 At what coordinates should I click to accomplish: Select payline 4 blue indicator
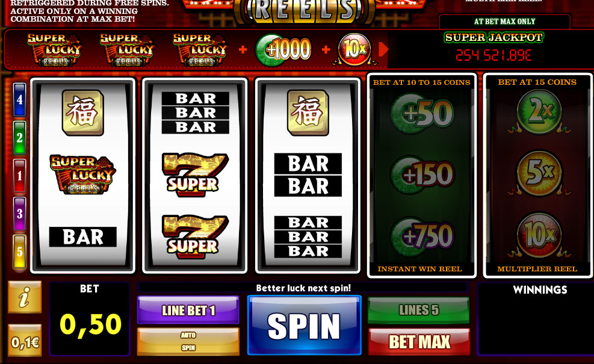(19, 100)
